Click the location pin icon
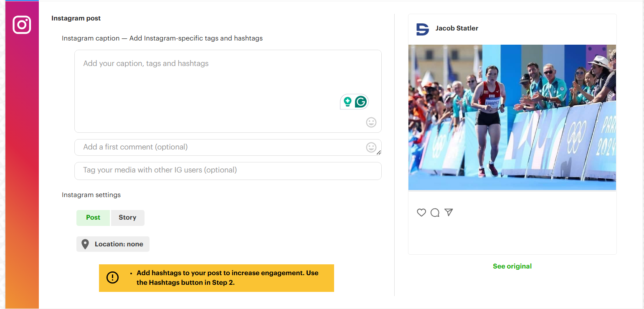This screenshot has height=309, width=644. pyautogui.click(x=85, y=244)
